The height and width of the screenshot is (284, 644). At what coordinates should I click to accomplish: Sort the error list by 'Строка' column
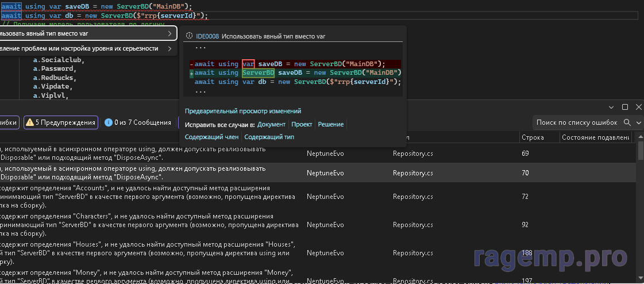(532, 137)
